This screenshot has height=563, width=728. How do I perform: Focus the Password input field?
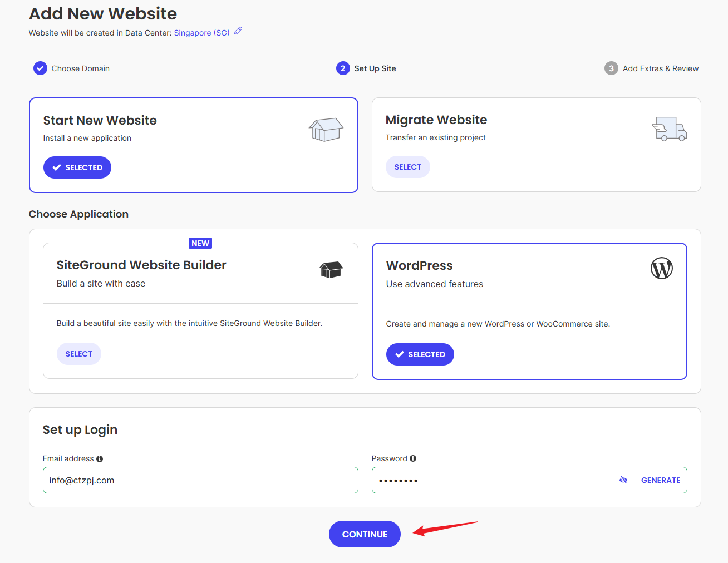pyautogui.click(x=529, y=480)
